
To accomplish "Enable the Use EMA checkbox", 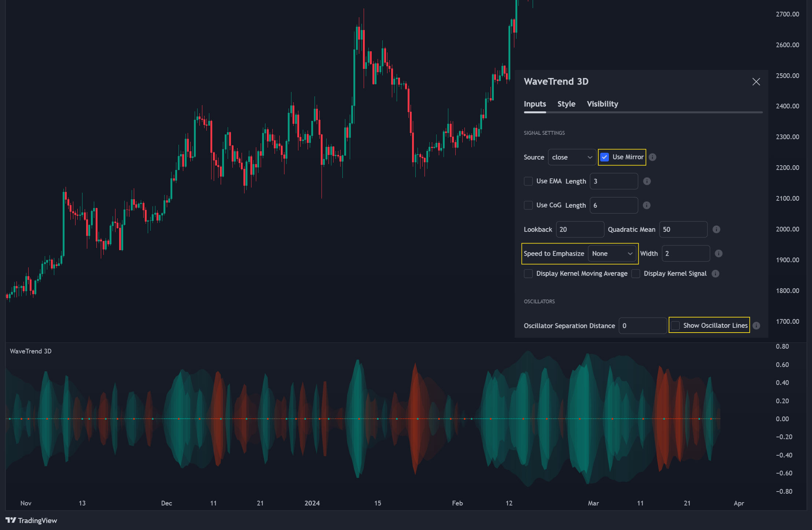I will pyautogui.click(x=528, y=181).
